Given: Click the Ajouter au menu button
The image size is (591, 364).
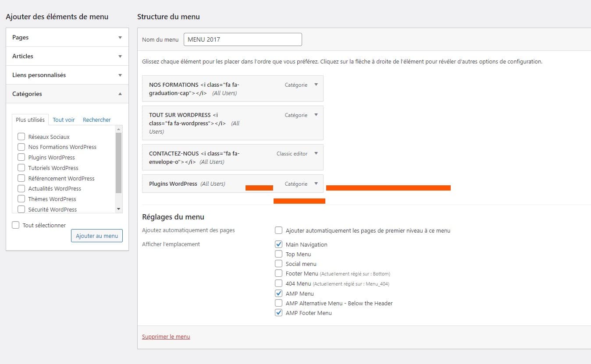Looking at the screenshot, I should coord(96,236).
